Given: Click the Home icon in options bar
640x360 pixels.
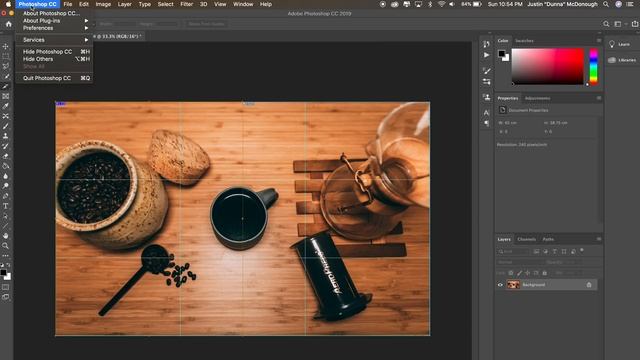Looking at the screenshot, I should tap(9, 24).
